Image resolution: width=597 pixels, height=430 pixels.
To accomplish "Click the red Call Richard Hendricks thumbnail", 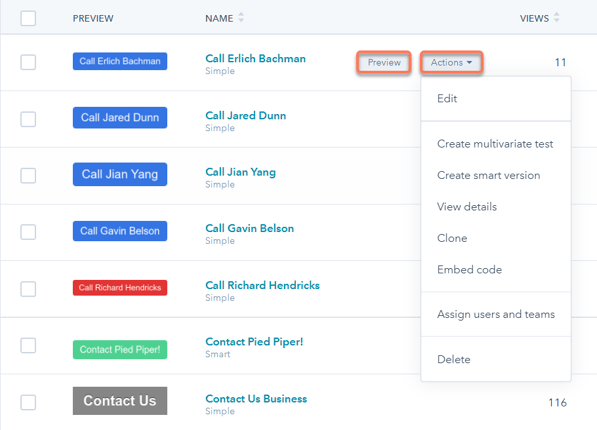I will point(120,288).
